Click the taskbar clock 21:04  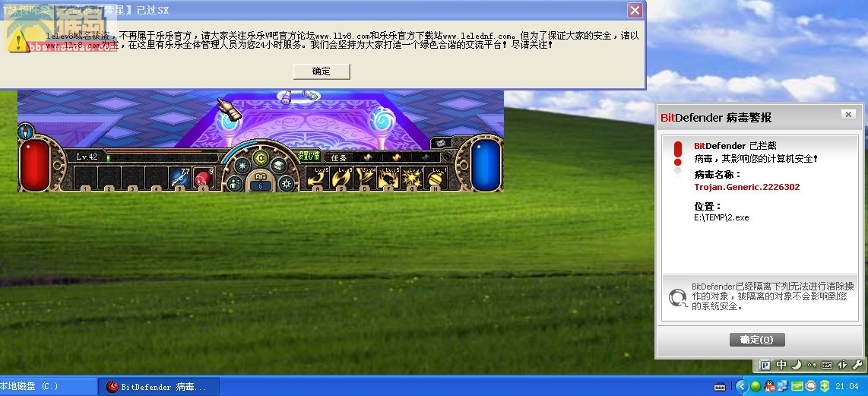click(x=847, y=386)
